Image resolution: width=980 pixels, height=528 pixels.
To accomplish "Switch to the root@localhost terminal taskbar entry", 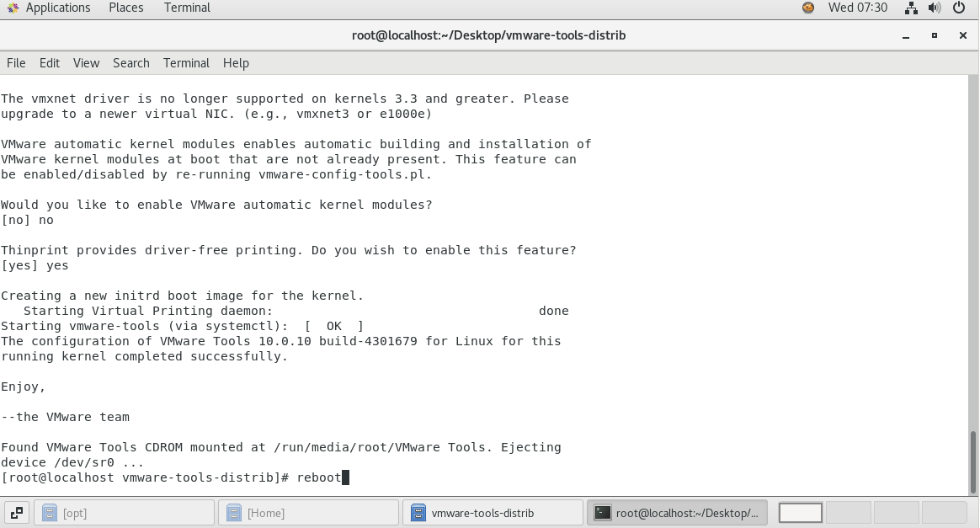I will coord(677,513).
